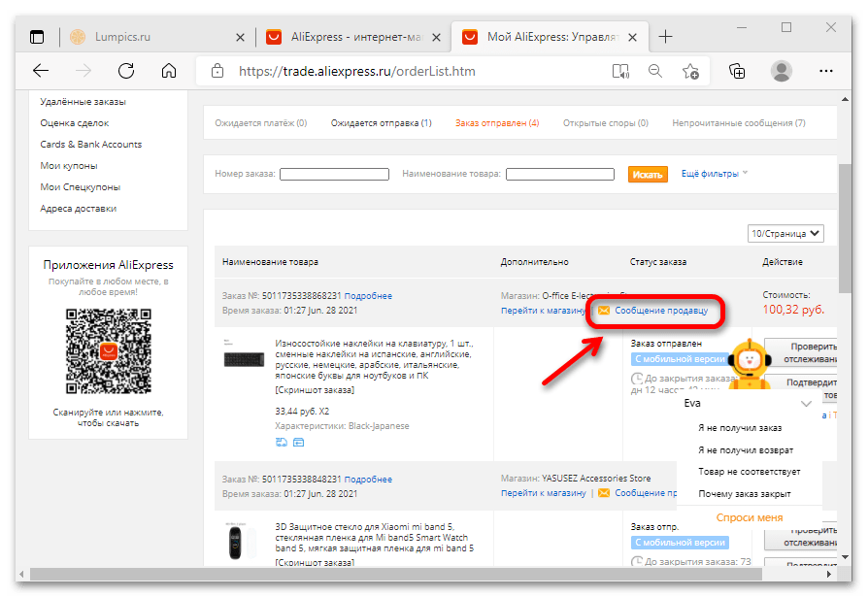Click the highlighted Сообщение продавцу envelope icon

[606, 312]
